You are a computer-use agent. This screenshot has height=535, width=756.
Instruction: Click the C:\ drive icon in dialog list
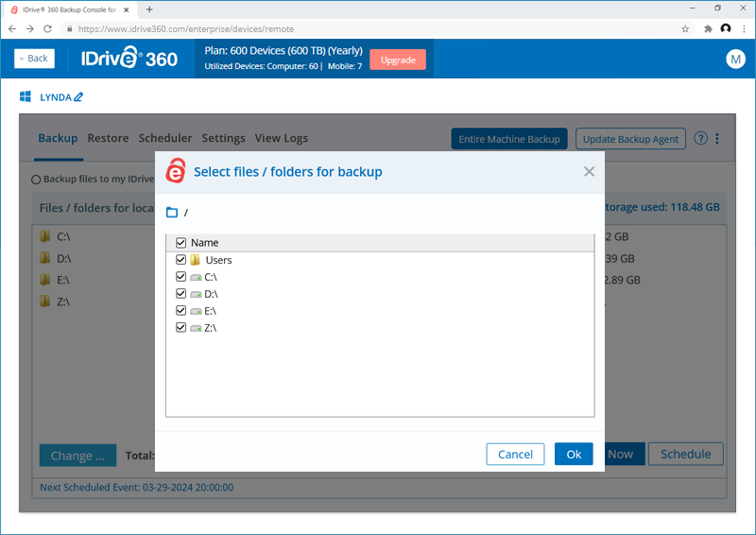(196, 277)
